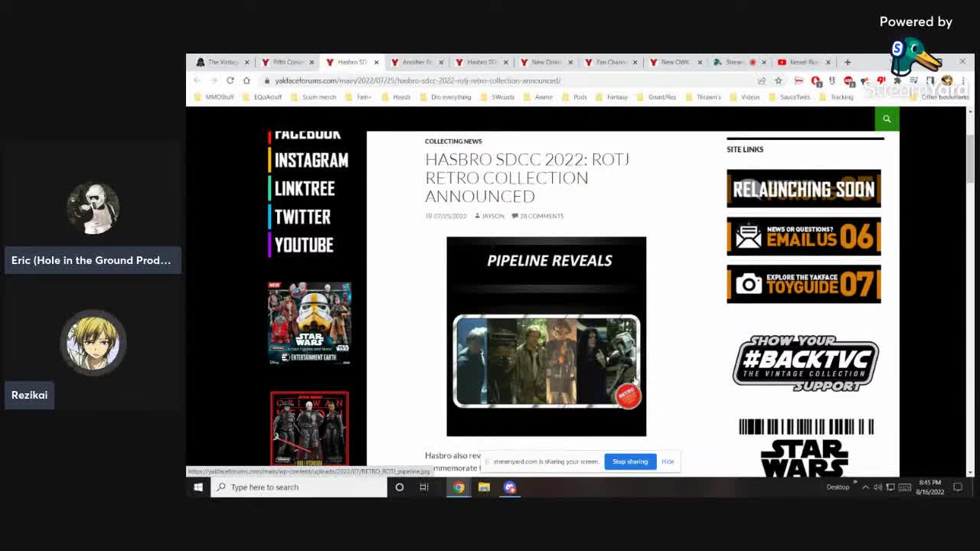This screenshot has height=551, width=980.
Task: Open Windows Start menu
Action: pyautogui.click(x=198, y=487)
